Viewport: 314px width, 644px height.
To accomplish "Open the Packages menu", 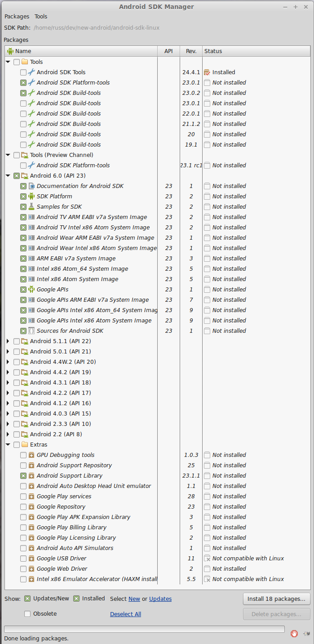I will [17, 16].
